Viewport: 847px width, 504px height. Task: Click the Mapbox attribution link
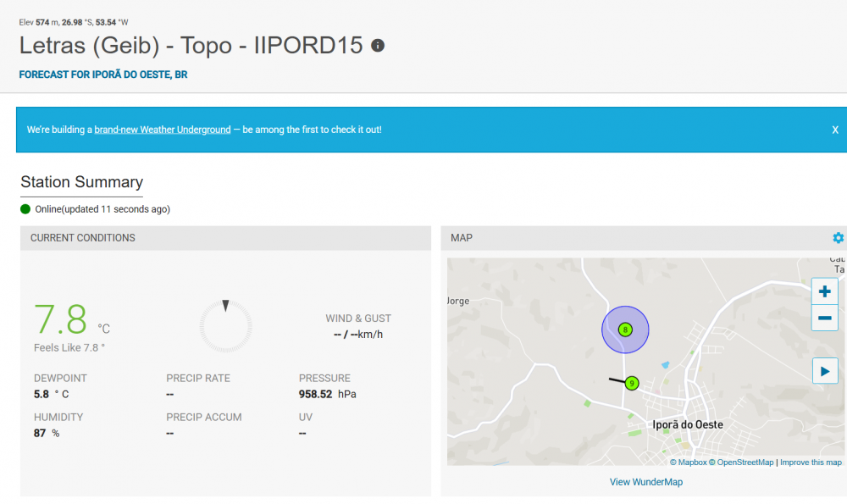(691, 462)
